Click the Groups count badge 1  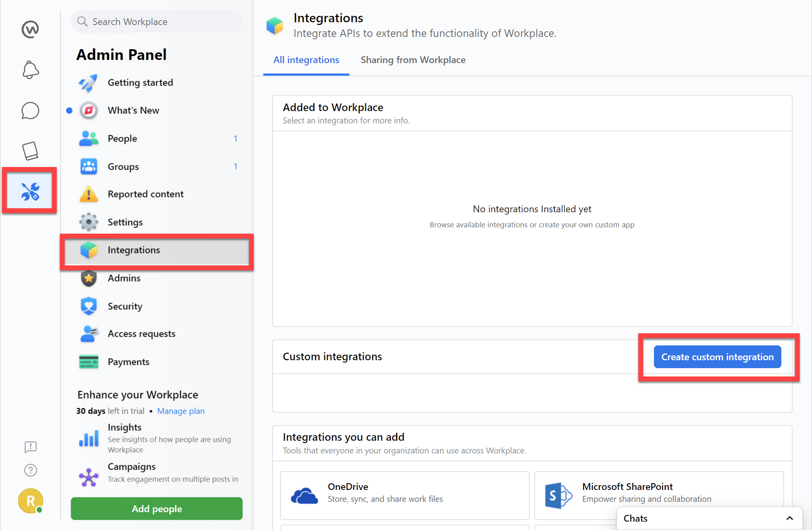click(x=236, y=167)
